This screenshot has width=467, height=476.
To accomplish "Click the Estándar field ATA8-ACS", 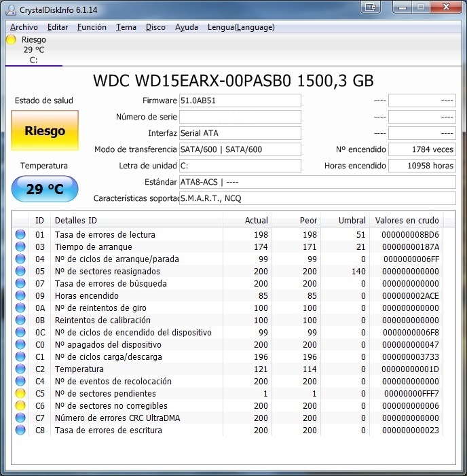I will (x=318, y=182).
